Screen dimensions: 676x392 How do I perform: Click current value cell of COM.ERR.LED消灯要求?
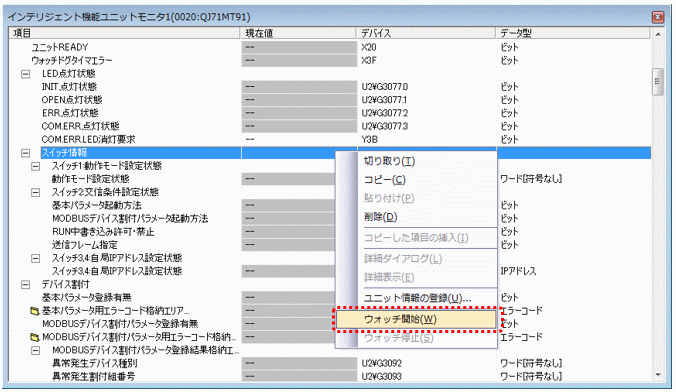click(299, 140)
